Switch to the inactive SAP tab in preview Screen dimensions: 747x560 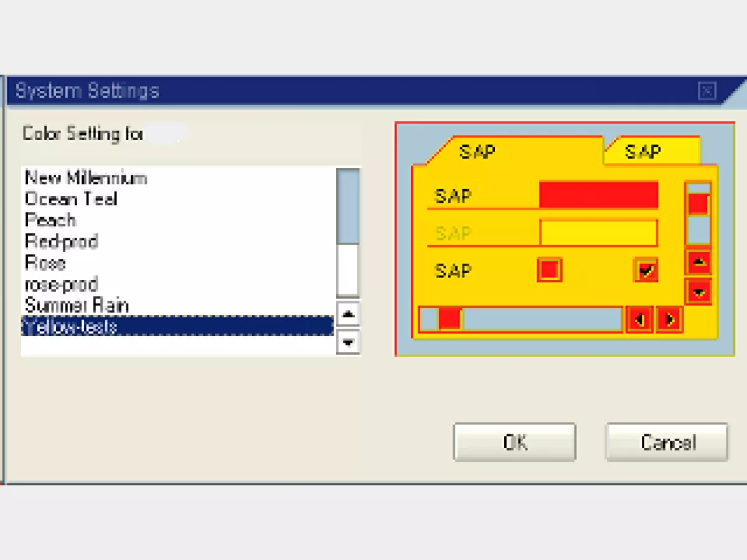point(652,151)
